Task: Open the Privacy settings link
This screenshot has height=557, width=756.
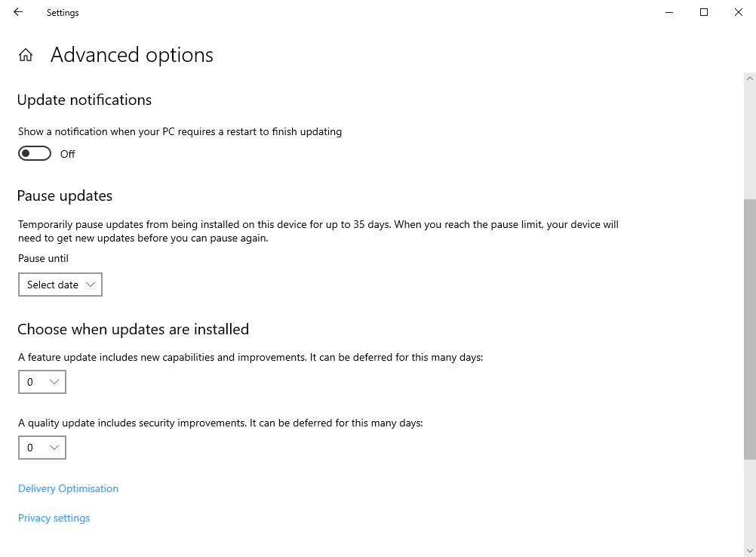Action: tap(54, 518)
